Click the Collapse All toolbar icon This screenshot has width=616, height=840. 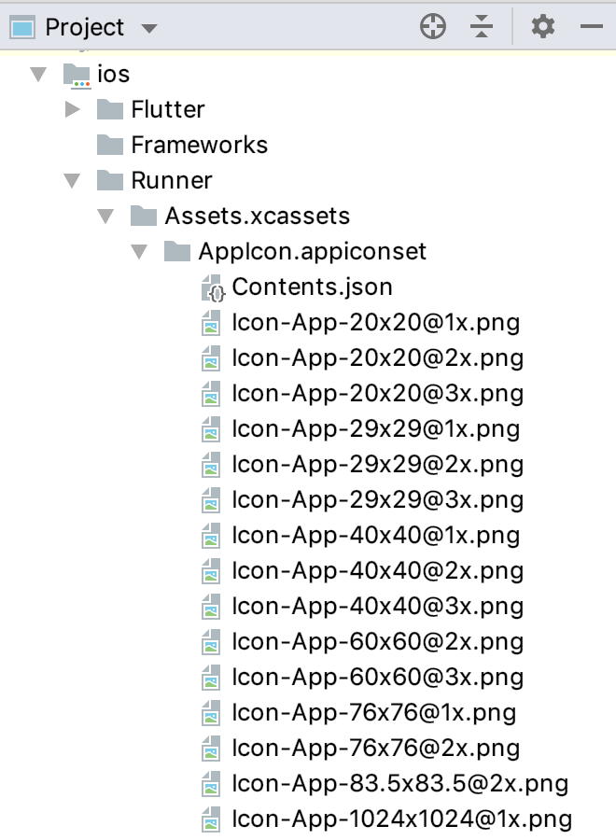482,26
